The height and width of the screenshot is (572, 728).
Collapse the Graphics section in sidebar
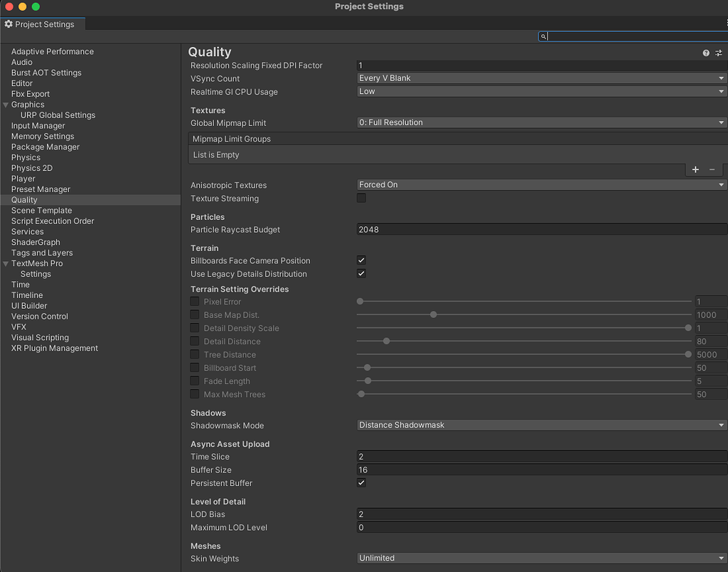6,104
